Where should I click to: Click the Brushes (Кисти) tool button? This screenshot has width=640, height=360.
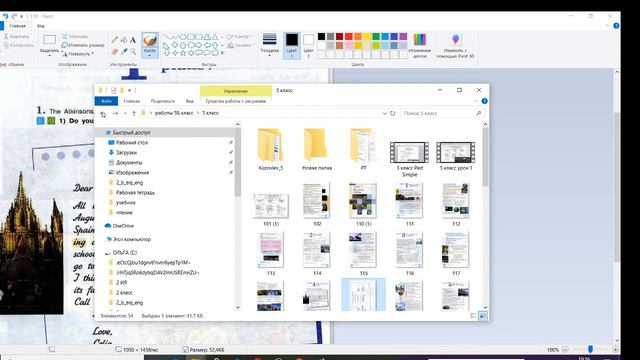coord(150,45)
